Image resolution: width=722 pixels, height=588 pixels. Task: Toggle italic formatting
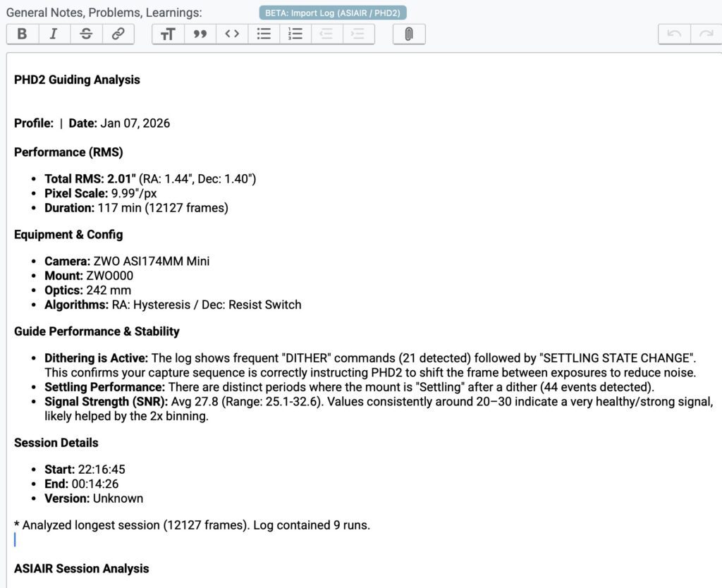pos(54,34)
